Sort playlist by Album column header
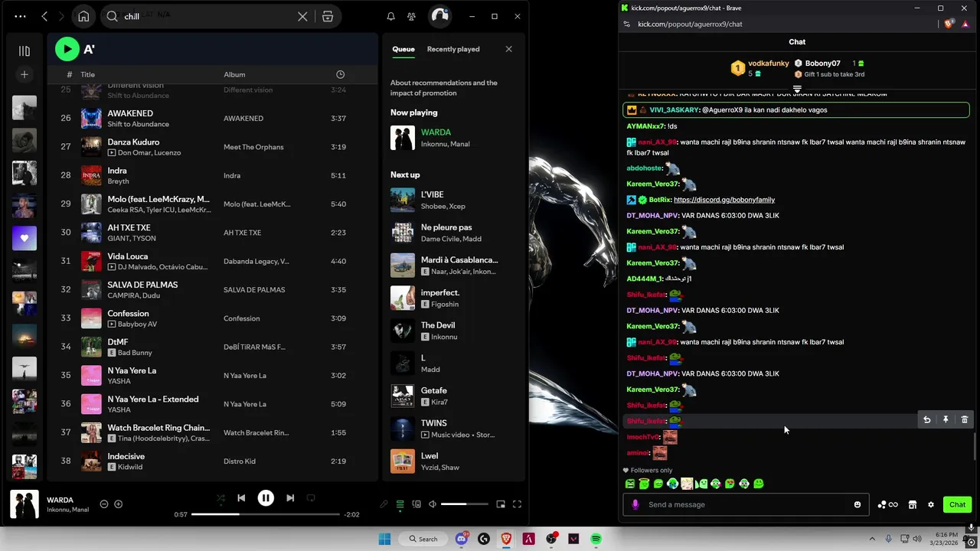This screenshot has height=551, width=980. tap(234, 74)
